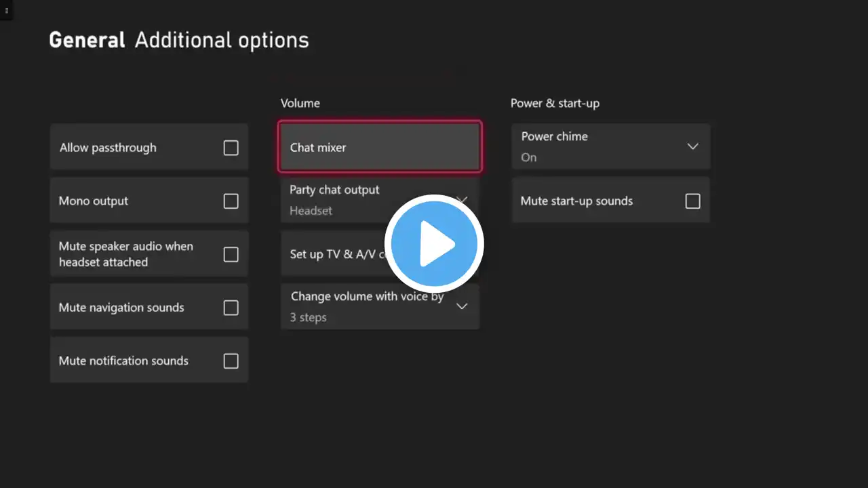Viewport: 868px width, 488px height.
Task: Open the Chat mixer option
Action: coord(380,147)
